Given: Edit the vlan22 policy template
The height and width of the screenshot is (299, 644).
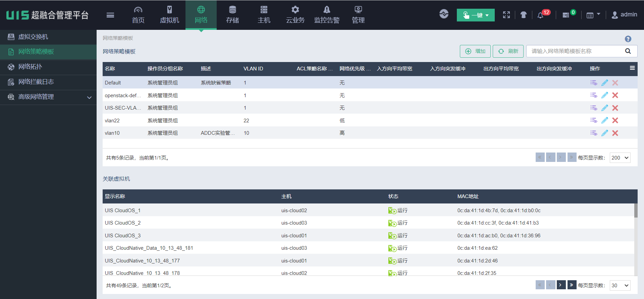Looking at the screenshot, I should [604, 120].
